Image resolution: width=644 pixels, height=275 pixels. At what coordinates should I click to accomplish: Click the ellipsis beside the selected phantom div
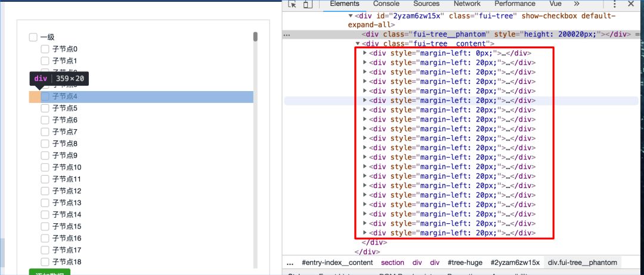pos(287,35)
